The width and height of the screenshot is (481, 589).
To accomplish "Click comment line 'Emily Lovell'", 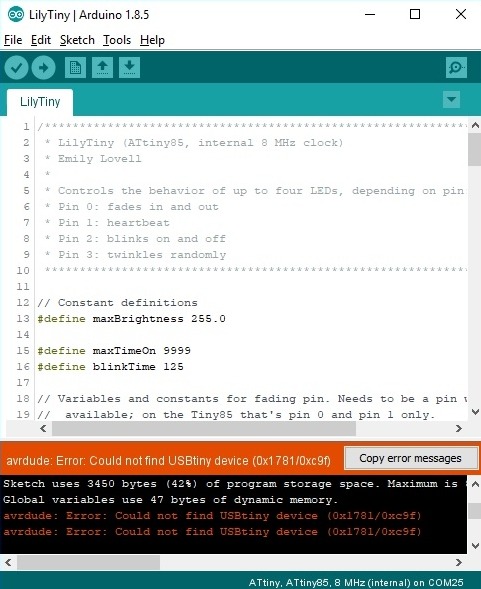I will pyautogui.click(x=99, y=159).
